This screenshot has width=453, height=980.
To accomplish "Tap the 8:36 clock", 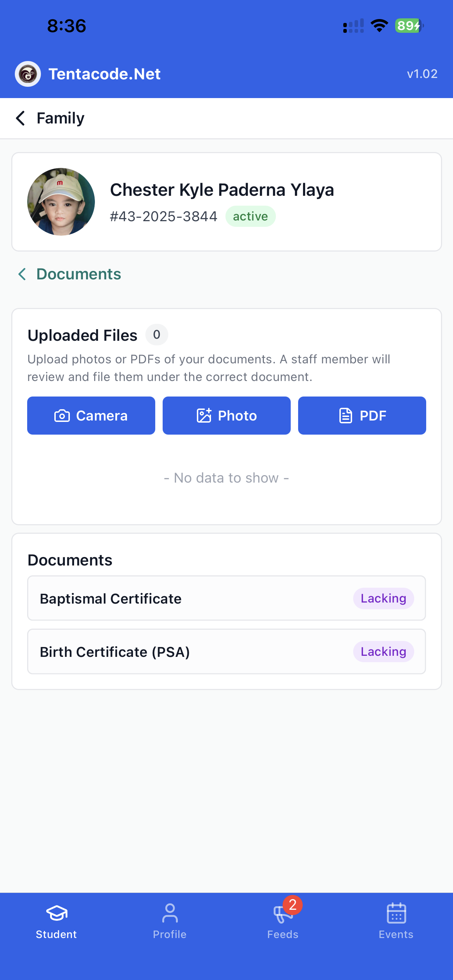I will tap(67, 26).
